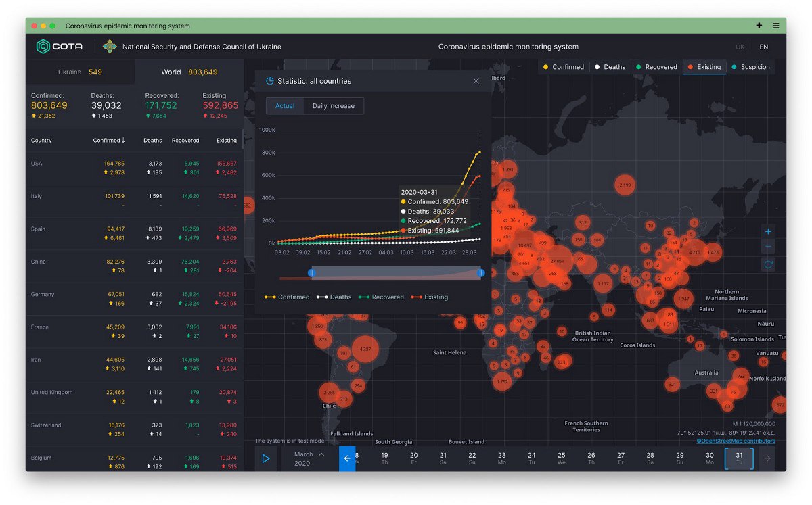Click left handle of chart range slider
The image size is (812, 505).
[x=311, y=272]
